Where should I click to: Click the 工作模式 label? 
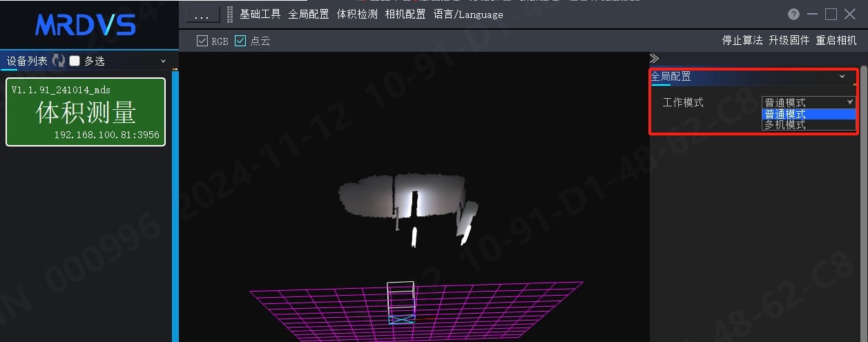(683, 102)
